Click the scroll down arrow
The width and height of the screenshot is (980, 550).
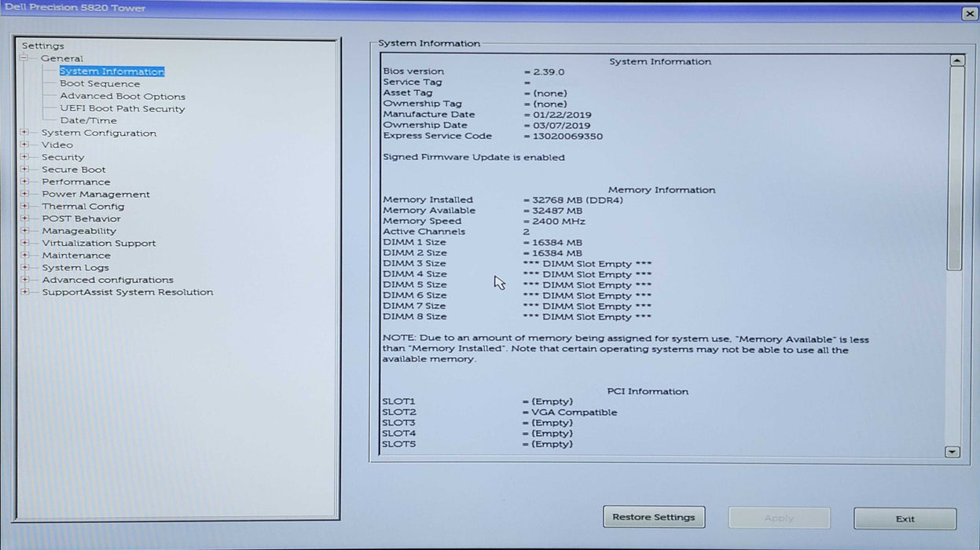click(x=952, y=452)
